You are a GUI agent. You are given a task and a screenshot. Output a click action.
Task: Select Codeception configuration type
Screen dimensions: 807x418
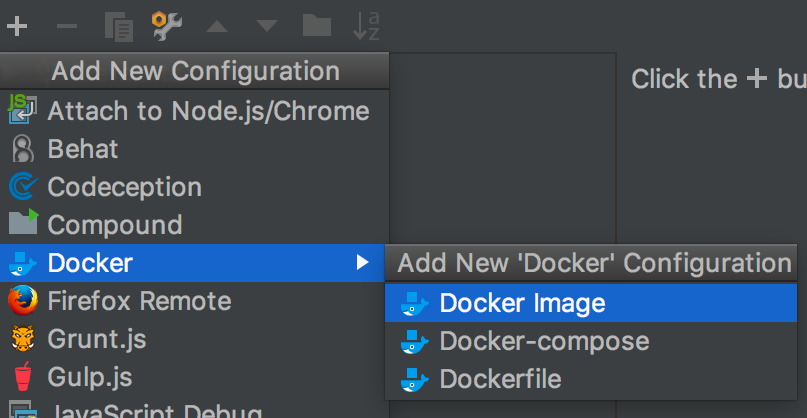click(x=124, y=187)
